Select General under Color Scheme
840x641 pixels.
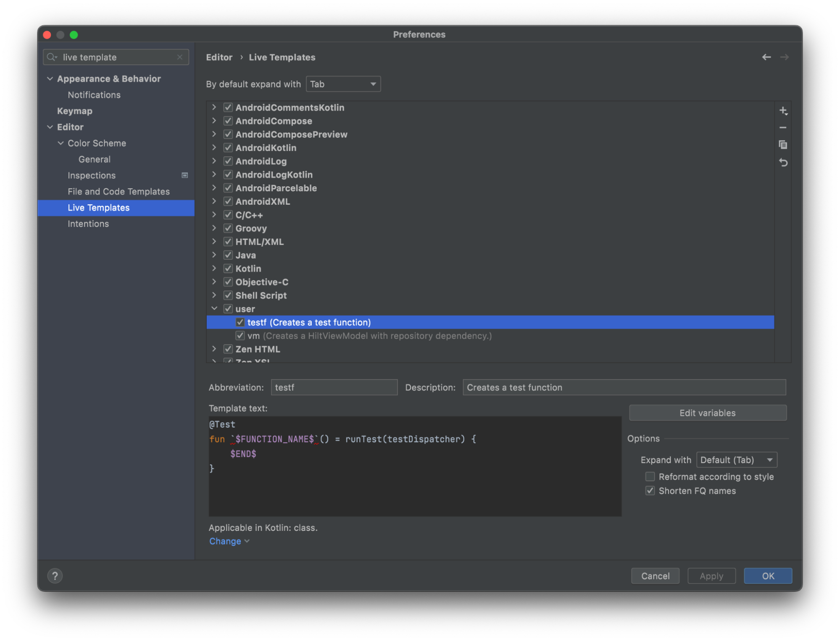pyautogui.click(x=95, y=159)
